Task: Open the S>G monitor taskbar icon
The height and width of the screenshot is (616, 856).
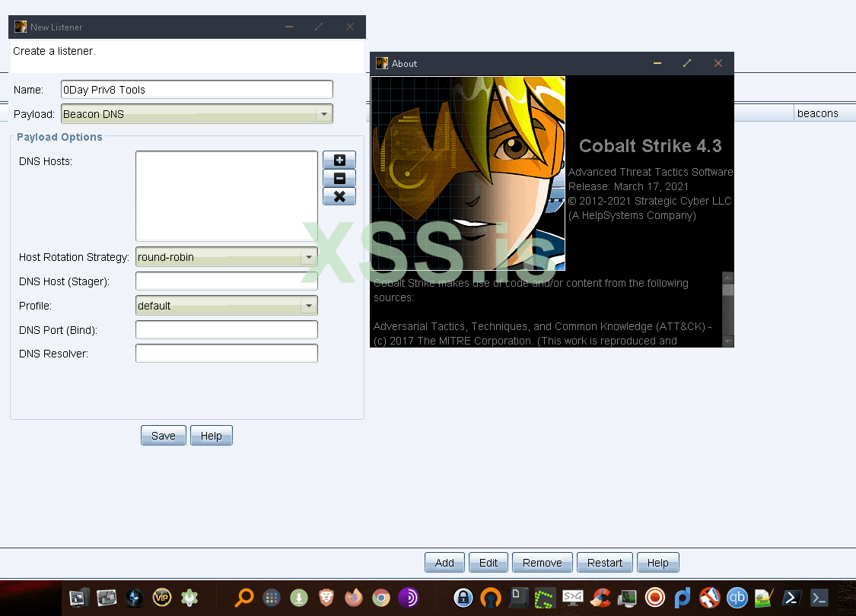Action: [x=572, y=598]
